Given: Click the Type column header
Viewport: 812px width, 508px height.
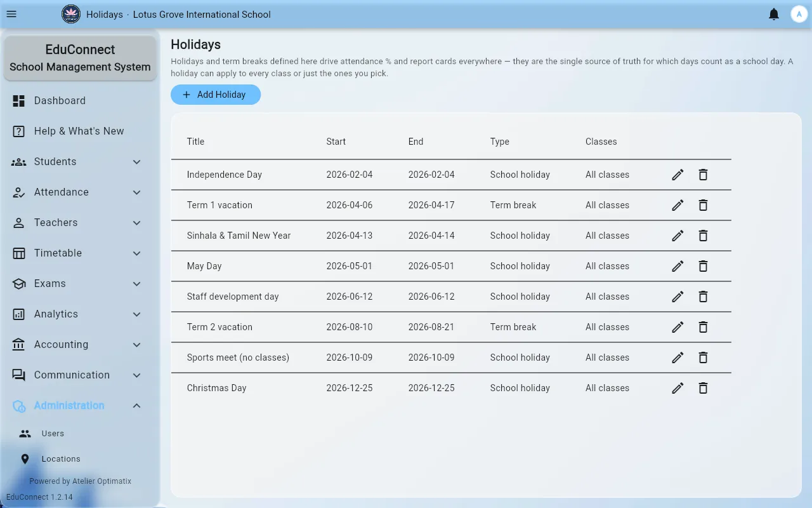Looking at the screenshot, I should pyautogui.click(x=500, y=142).
